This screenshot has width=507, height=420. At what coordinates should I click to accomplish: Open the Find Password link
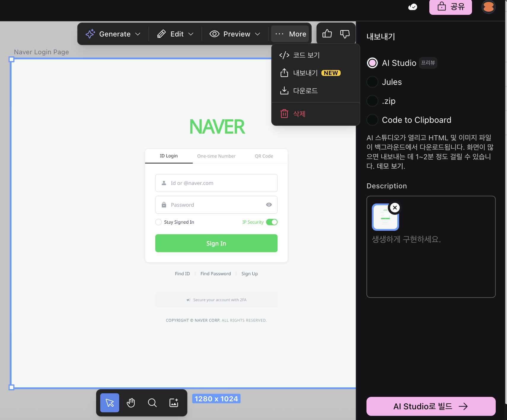pos(216,274)
